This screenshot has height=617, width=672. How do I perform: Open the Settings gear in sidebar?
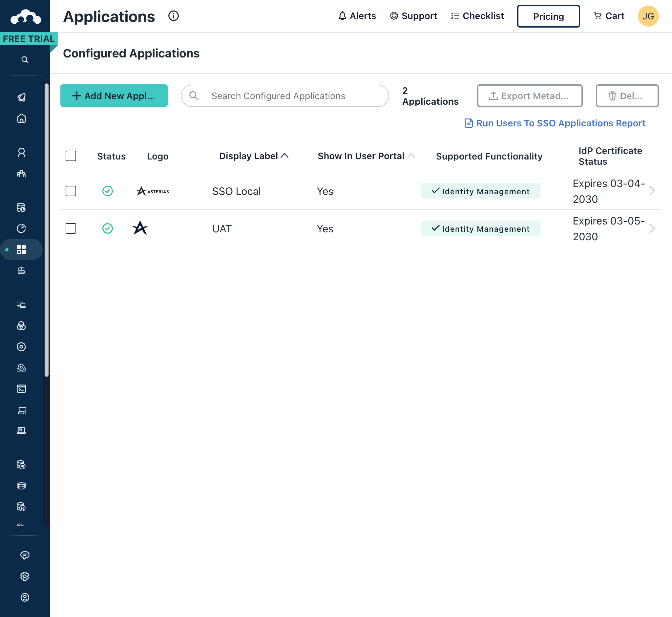pos(25,576)
